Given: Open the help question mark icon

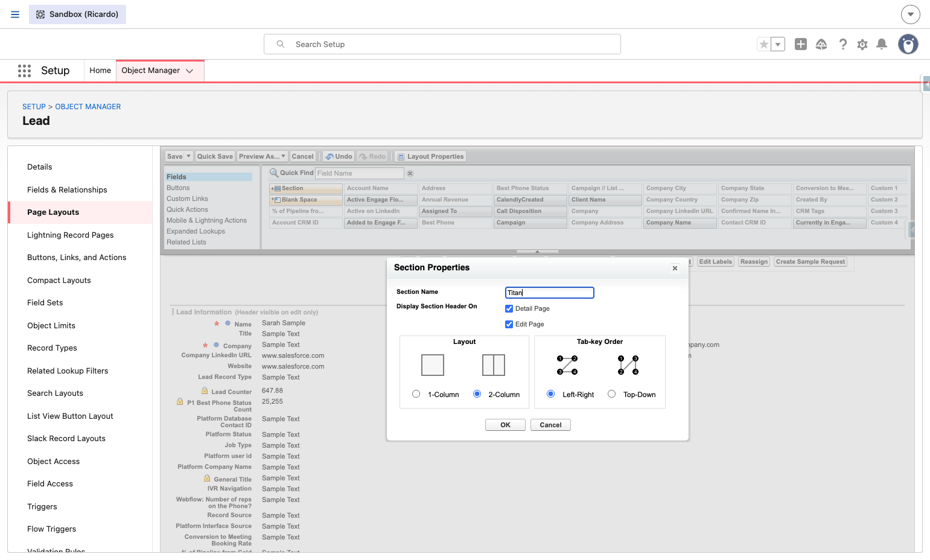Looking at the screenshot, I should point(843,44).
